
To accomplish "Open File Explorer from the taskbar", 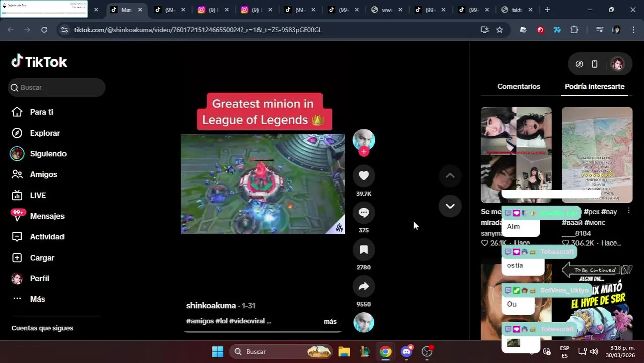I will pos(344,352).
